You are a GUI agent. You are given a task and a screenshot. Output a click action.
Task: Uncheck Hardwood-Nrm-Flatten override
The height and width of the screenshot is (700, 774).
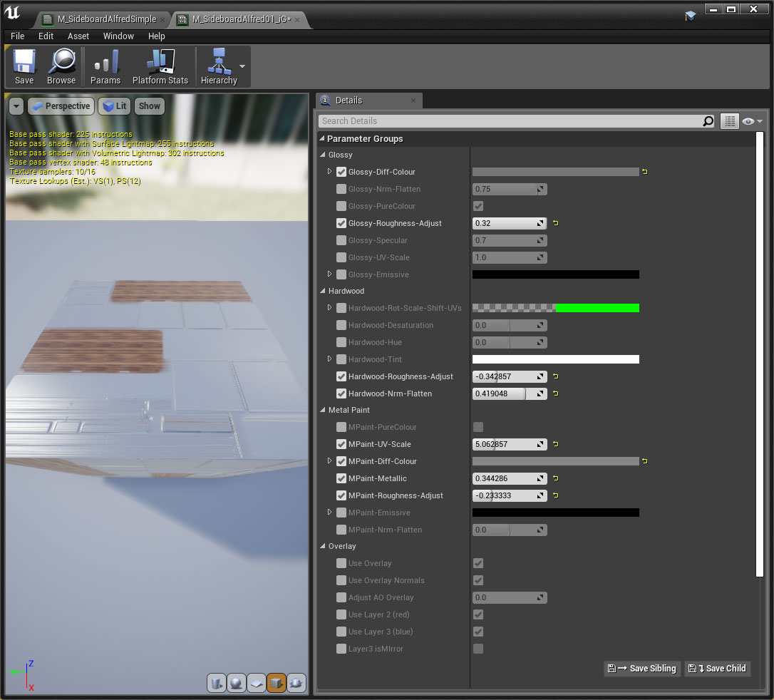[341, 393]
